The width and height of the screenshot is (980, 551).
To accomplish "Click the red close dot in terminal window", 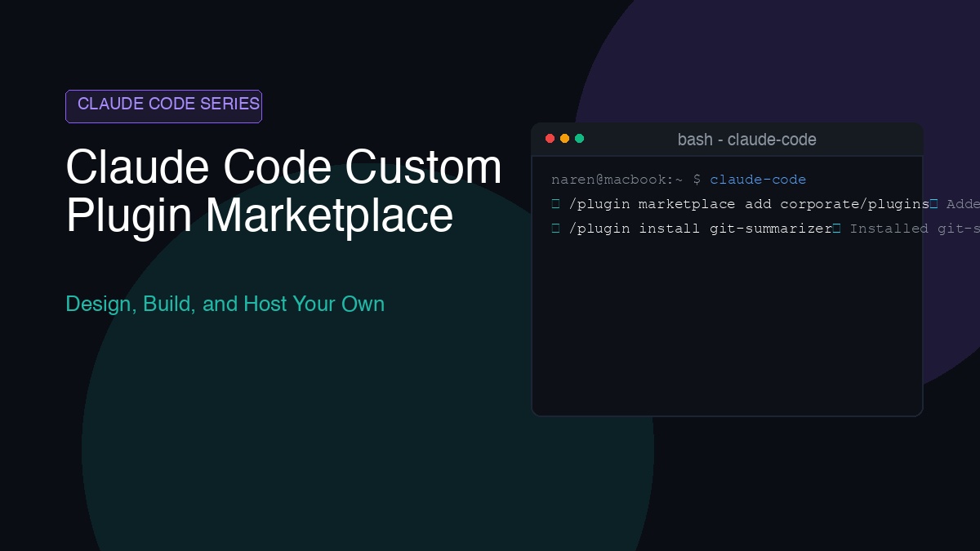I will click(550, 139).
